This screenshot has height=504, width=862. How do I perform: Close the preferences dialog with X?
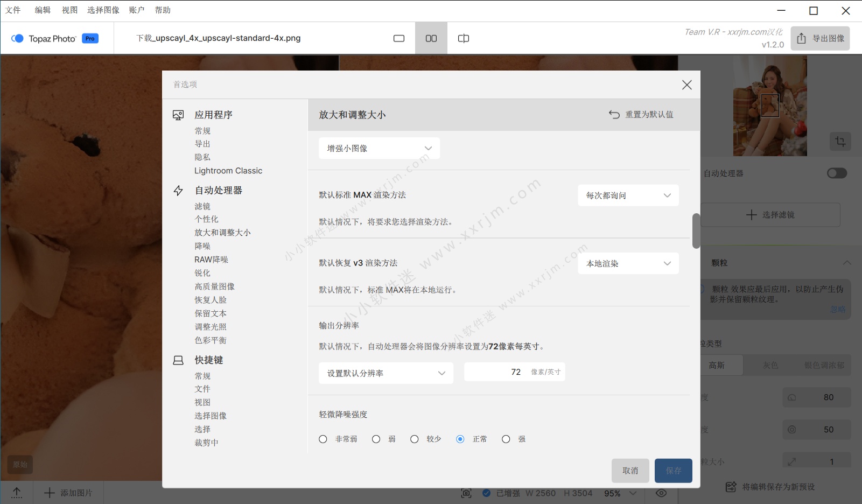(x=686, y=85)
